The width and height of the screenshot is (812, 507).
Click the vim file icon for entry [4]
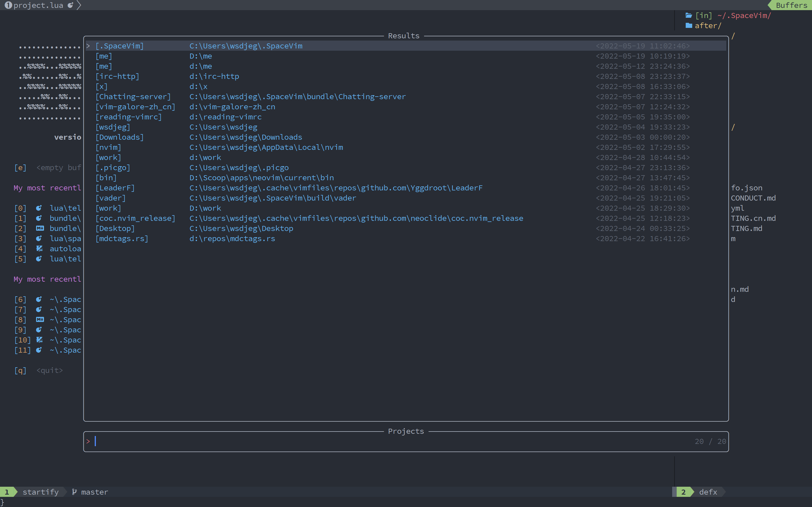(x=39, y=248)
